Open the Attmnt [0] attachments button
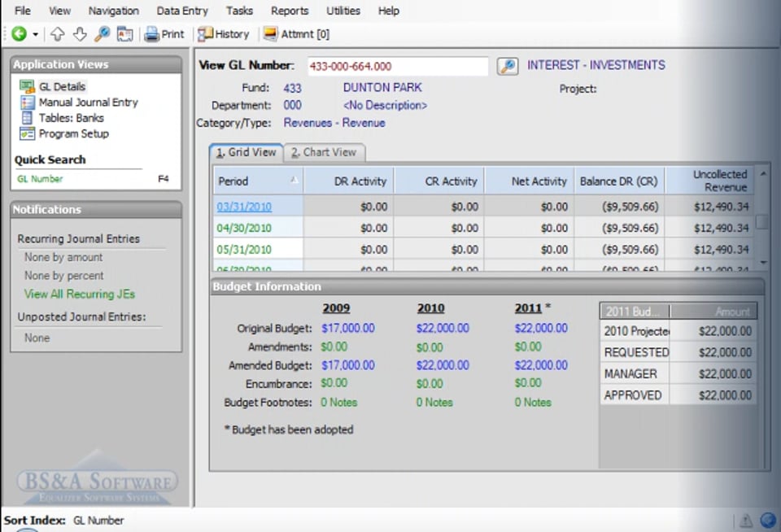The height and width of the screenshot is (532, 781). coord(296,34)
